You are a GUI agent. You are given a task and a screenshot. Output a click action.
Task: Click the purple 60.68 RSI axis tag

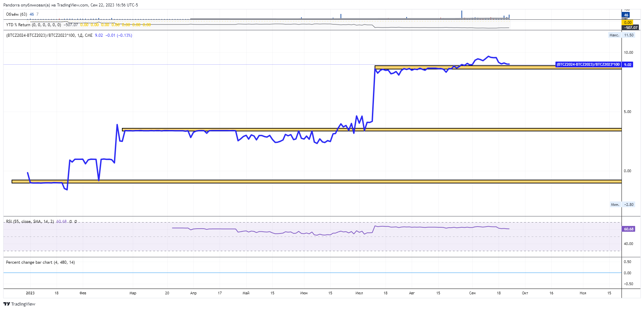pyautogui.click(x=629, y=229)
